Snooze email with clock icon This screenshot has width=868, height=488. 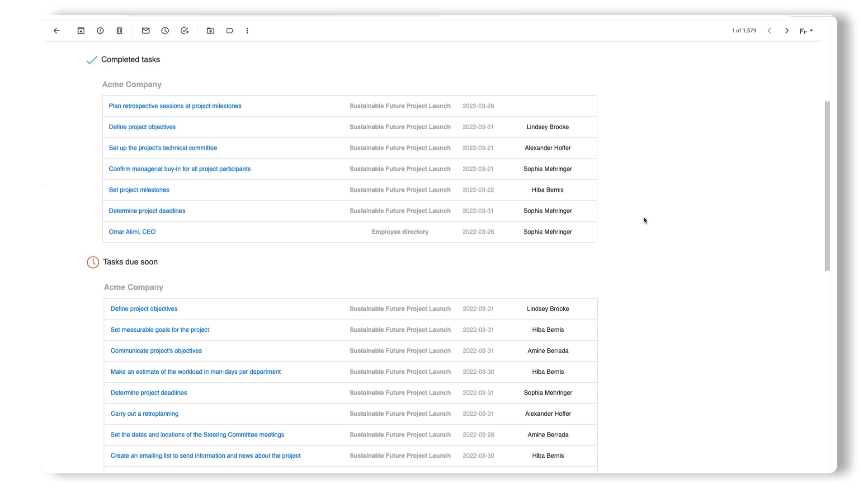coord(165,31)
